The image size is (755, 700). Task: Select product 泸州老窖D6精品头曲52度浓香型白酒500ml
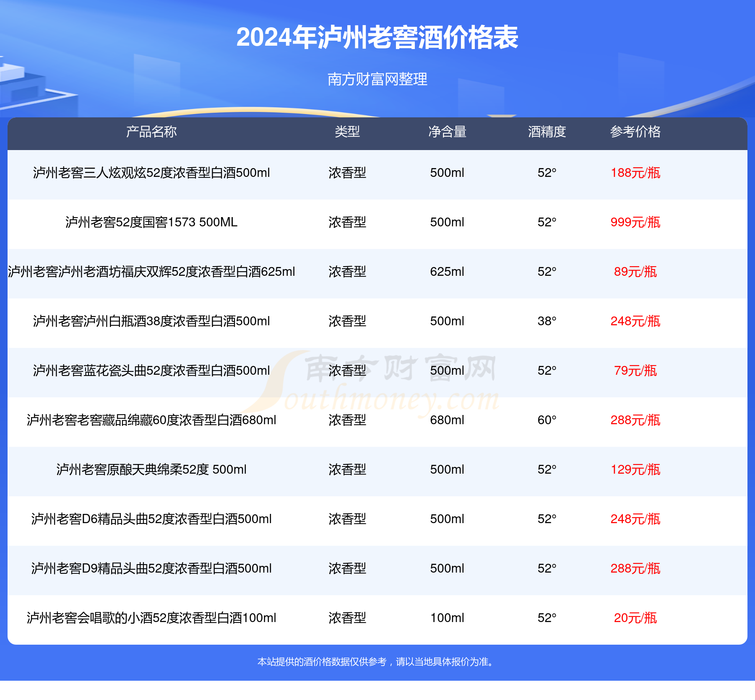coord(151,519)
